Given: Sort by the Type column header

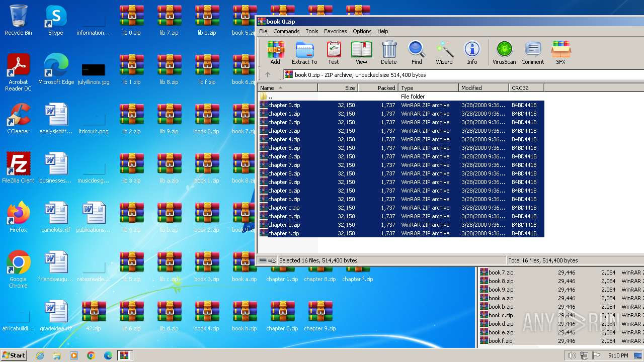Looking at the screenshot, I should coord(428,87).
